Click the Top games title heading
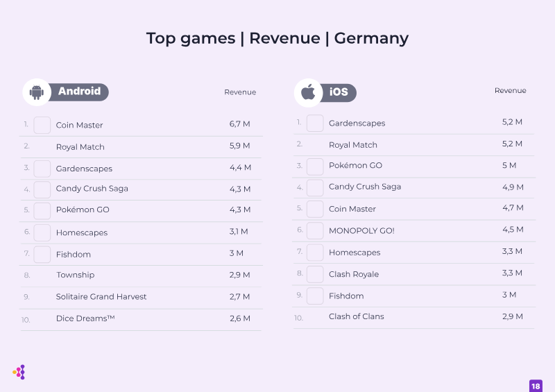 tap(277, 38)
